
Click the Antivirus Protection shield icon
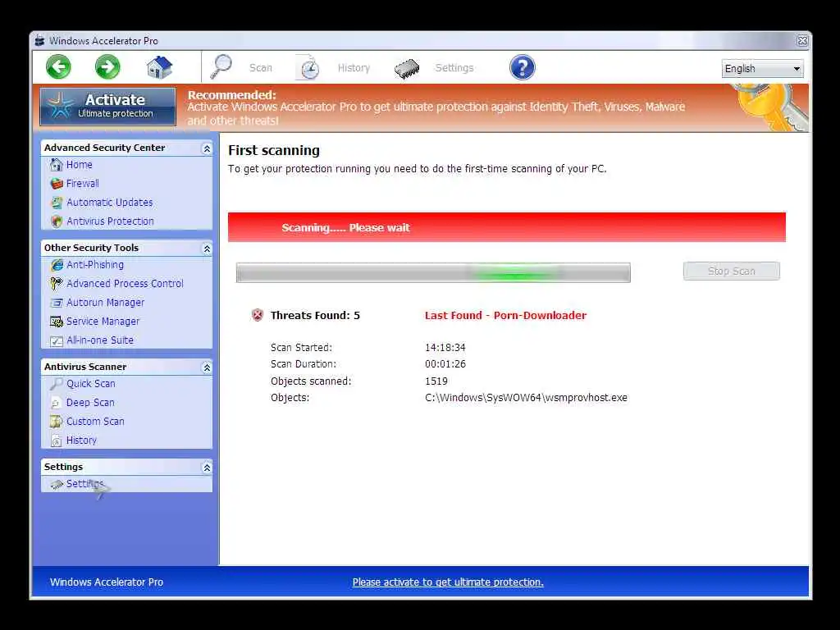tap(57, 221)
